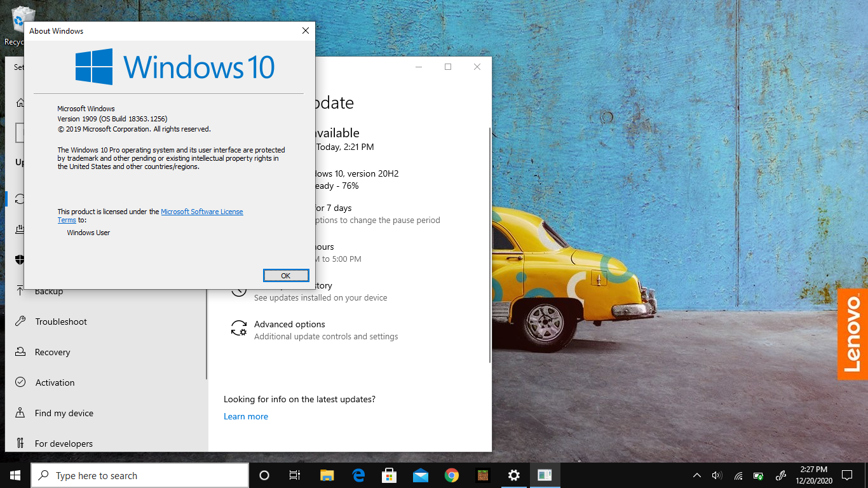Viewport: 868px width, 488px height.
Task: Click the Task View button
Action: [x=295, y=475]
